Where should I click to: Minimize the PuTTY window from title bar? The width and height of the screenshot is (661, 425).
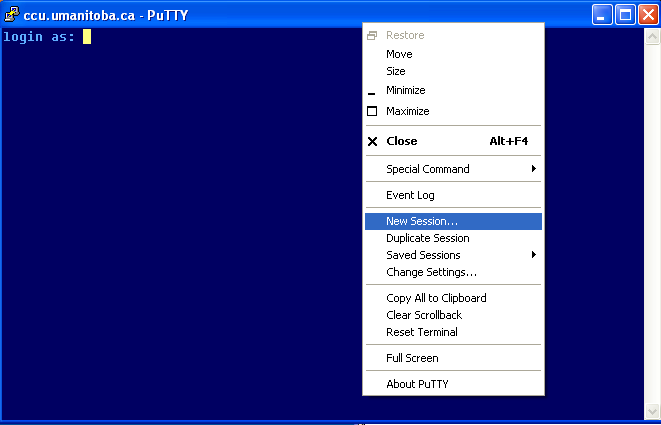tap(602, 15)
